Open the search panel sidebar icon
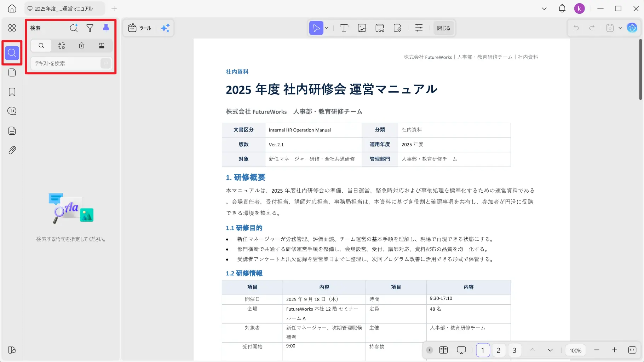644x362 pixels. click(12, 53)
